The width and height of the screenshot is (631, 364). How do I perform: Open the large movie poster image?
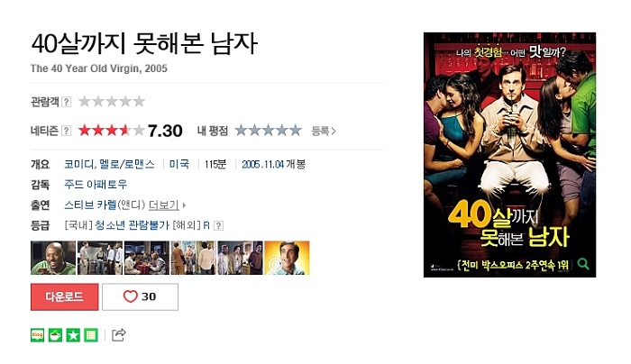click(509, 155)
